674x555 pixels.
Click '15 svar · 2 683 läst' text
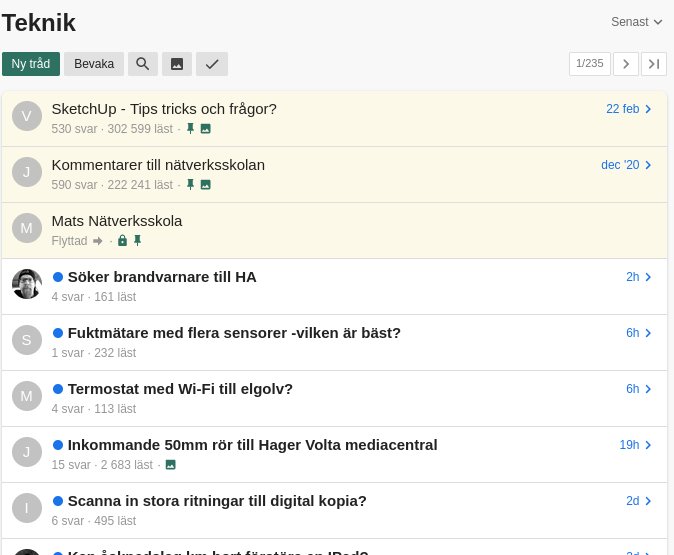pyautogui.click(x=102, y=465)
